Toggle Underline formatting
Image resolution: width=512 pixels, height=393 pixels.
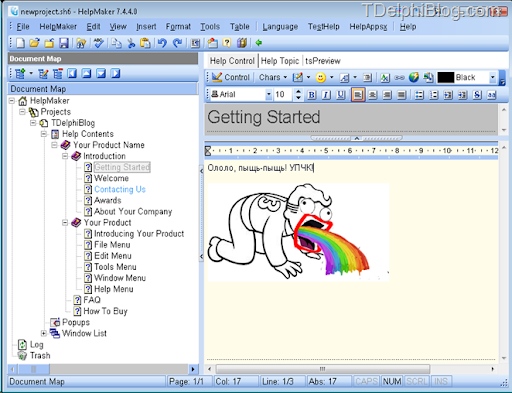(x=341, y=95)
